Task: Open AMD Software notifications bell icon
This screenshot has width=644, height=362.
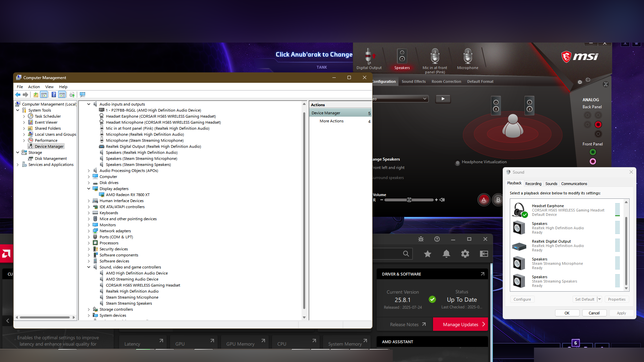Action: 446,254
